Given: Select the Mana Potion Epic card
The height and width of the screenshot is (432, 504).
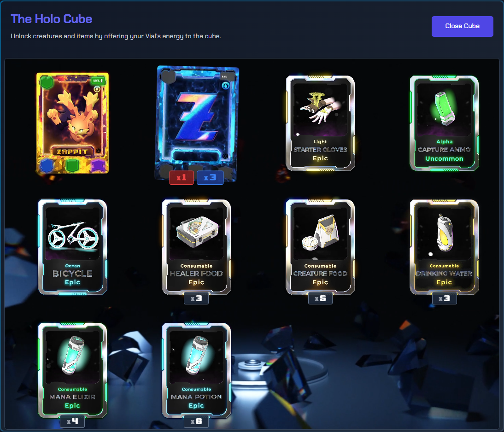Looking at the screenshot, I should 196,370.
